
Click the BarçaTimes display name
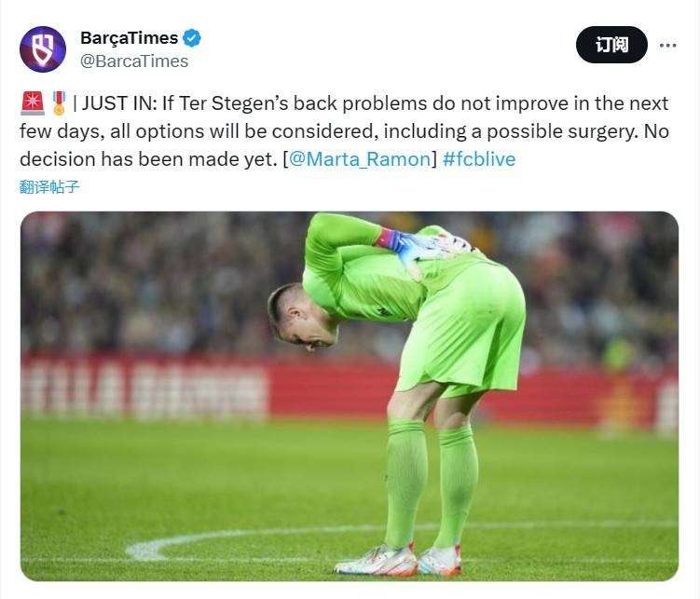click(129, 38)
